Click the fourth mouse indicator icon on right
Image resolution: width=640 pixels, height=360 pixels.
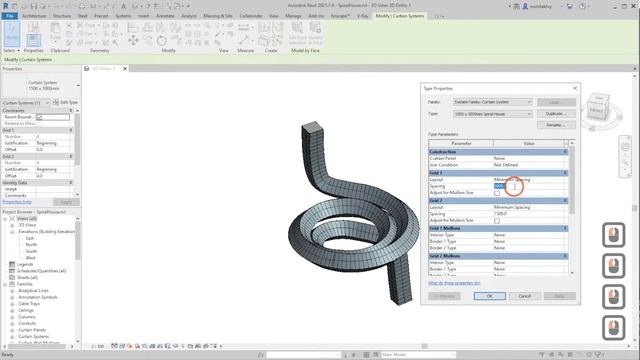613,327
